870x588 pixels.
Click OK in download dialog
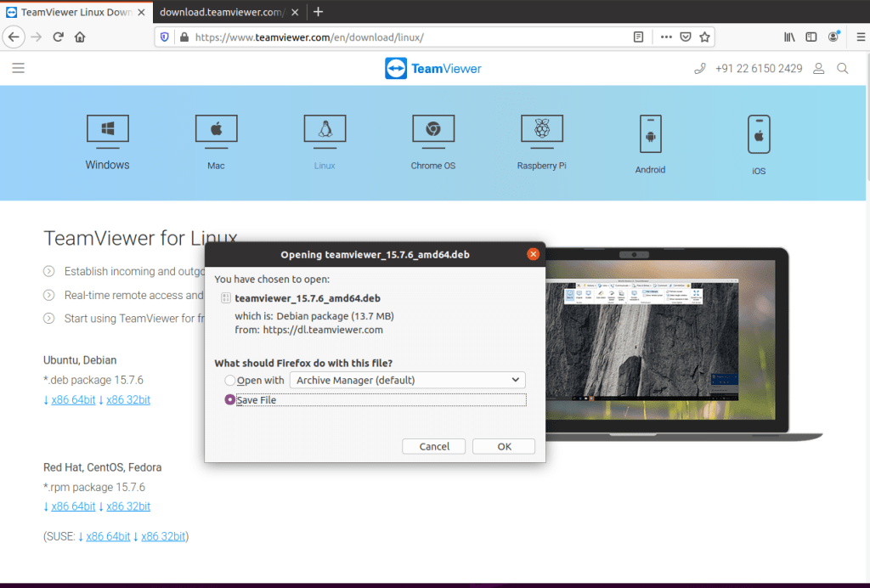tap(504, 447)
